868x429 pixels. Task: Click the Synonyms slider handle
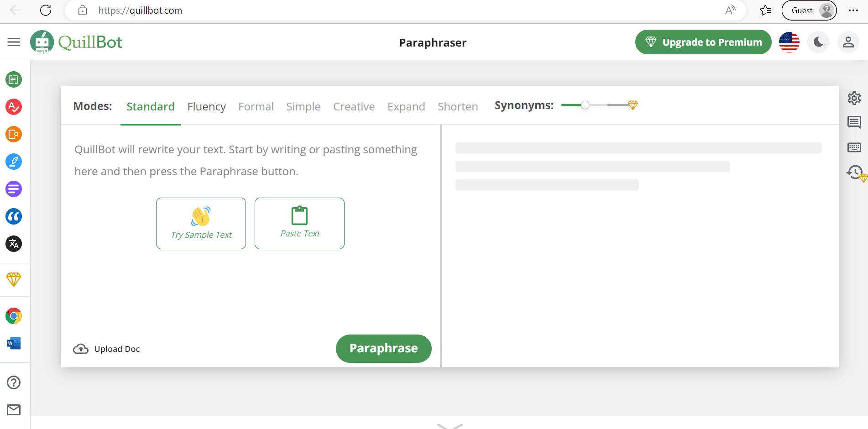585,105
